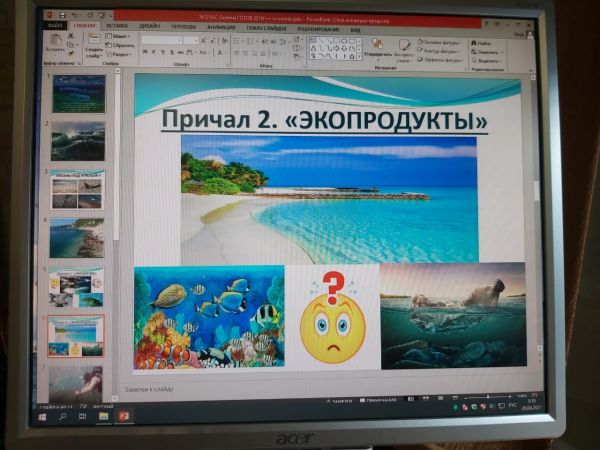Click the Reset (Сбросить) slide button
This screenshot has width=600, height=450.
coord(123,46)
